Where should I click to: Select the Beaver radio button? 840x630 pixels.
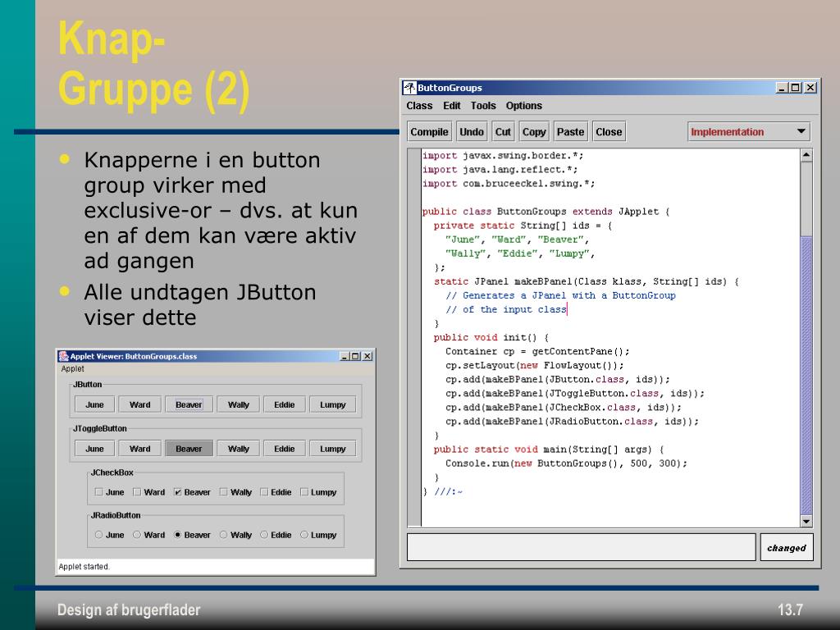(192, 535)
